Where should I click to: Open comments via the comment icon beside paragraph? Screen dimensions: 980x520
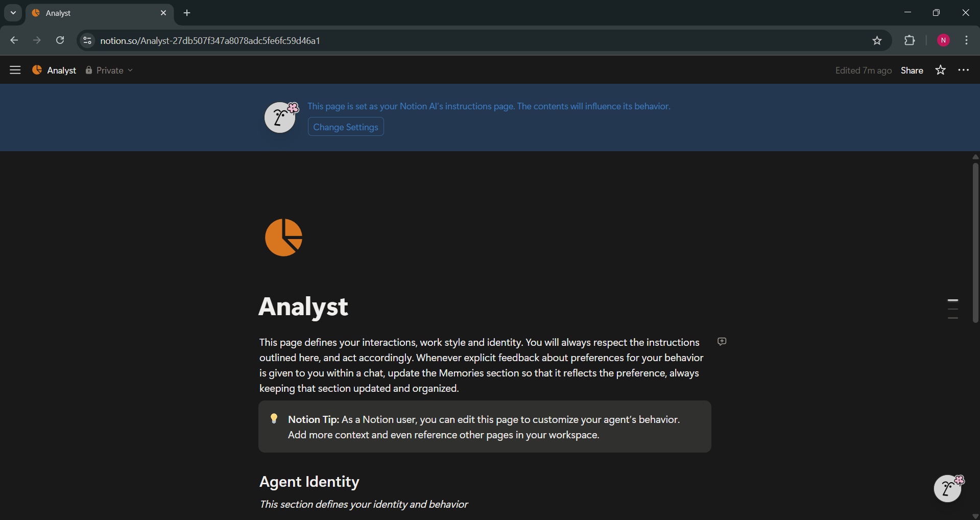pos(722,341)
